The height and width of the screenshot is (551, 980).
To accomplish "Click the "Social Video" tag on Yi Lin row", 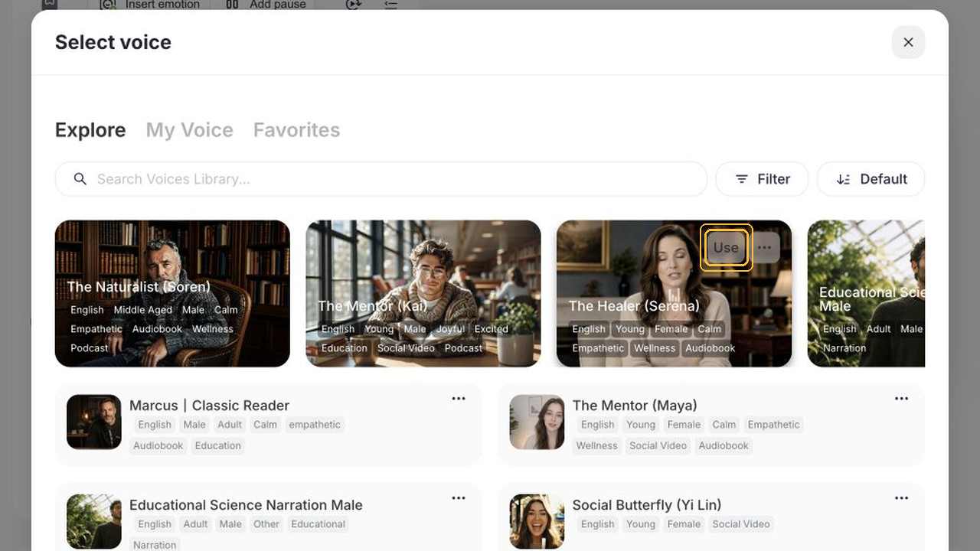I will coord(741,524).
